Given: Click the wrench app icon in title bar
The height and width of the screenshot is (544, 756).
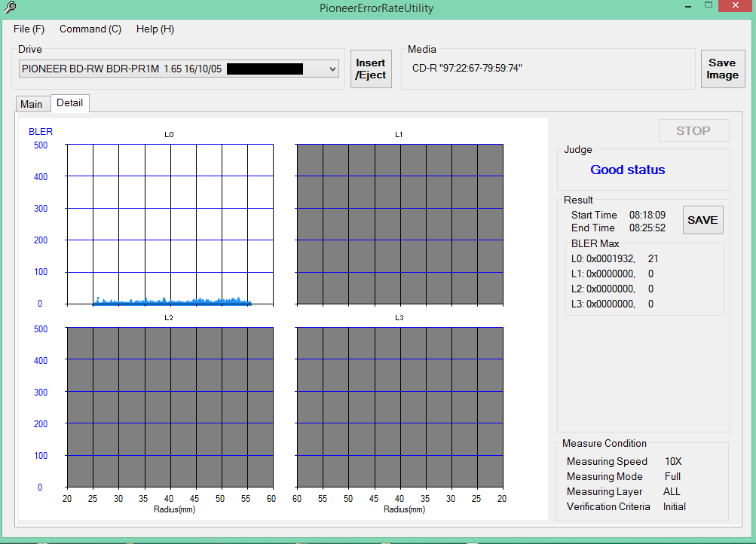Looking at the screenshot, I should pos(10,8).
